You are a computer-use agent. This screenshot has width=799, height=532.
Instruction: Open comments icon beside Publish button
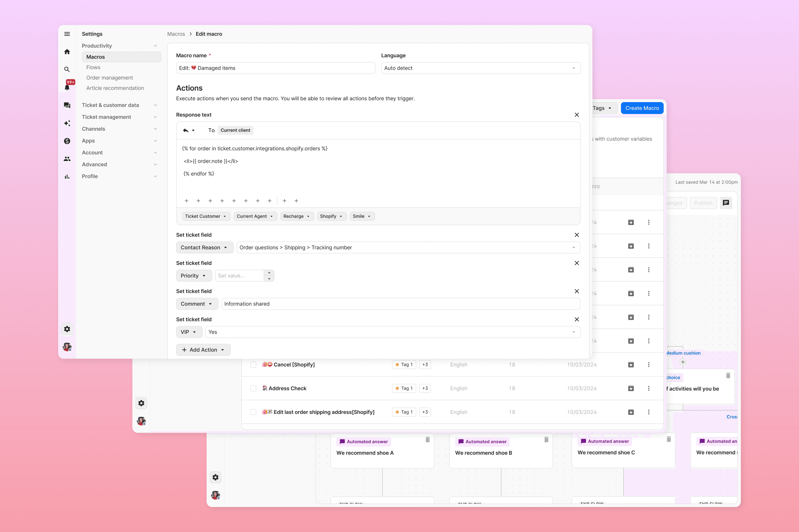pyautogui.click(x=726, y=203)
